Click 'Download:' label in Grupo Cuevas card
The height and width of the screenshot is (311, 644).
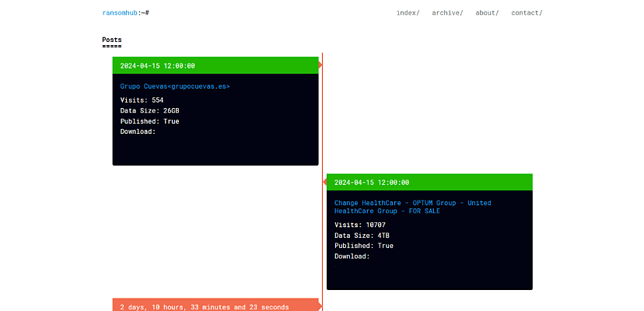[138, 131]
